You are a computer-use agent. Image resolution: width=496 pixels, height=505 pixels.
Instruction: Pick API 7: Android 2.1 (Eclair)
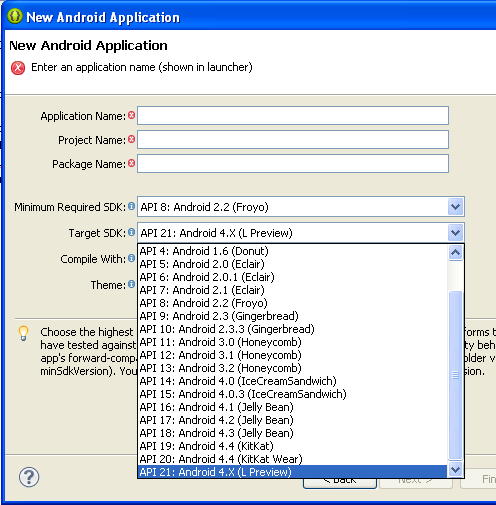point(292,290)
